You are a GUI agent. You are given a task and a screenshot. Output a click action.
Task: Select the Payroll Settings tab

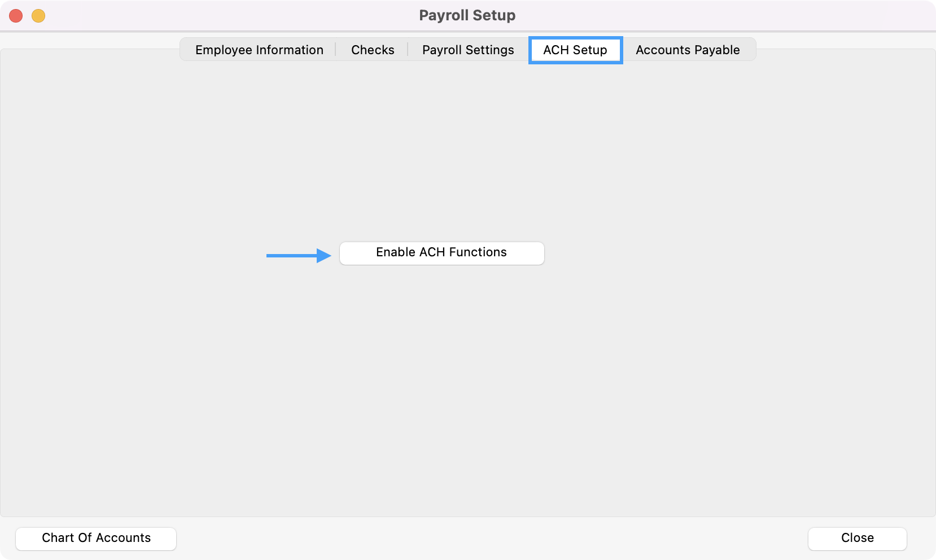click(468, 50)
